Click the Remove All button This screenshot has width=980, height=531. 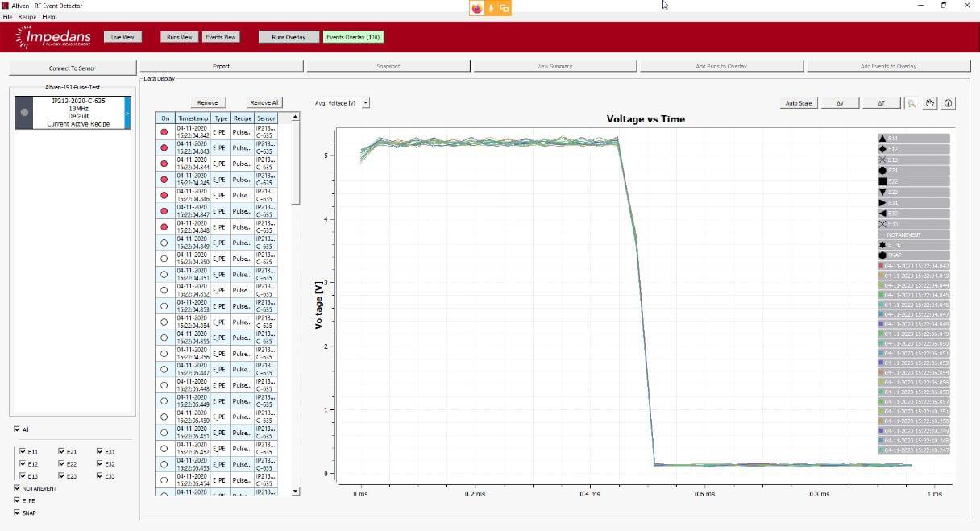[264, 103]
